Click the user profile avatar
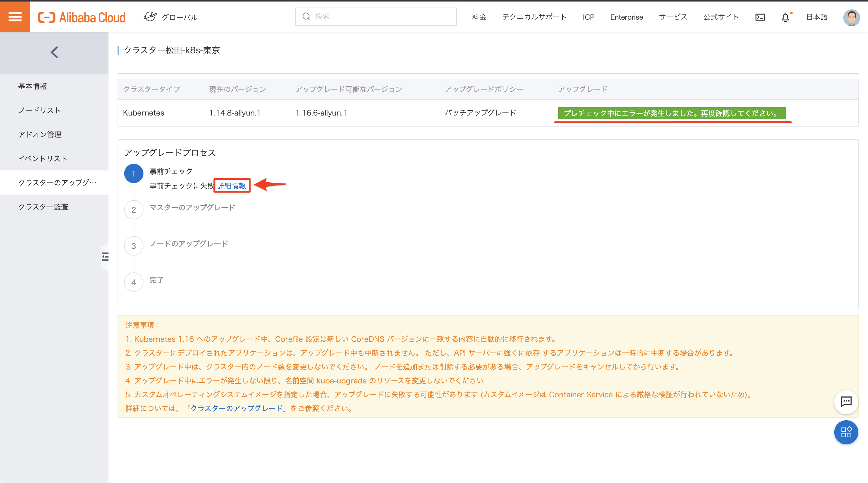Screen dimensions: 868x483 pos(851,17)
